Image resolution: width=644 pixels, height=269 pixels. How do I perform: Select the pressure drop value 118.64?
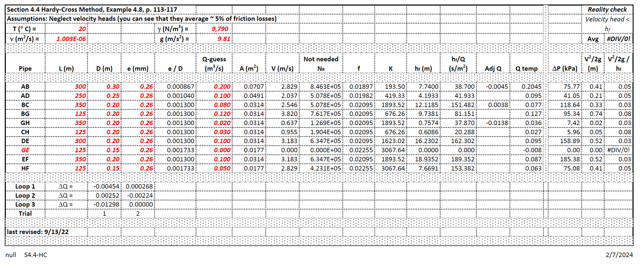(570, 105)
